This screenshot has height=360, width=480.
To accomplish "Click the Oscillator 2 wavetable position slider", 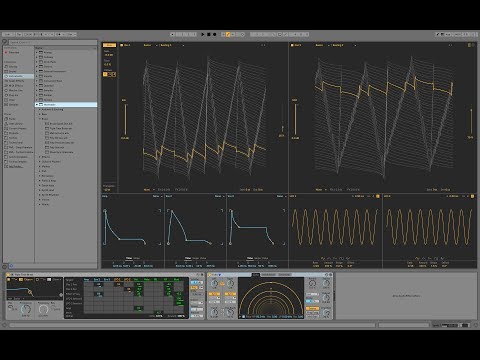I will pyautogui.click(x=471, y=121).
